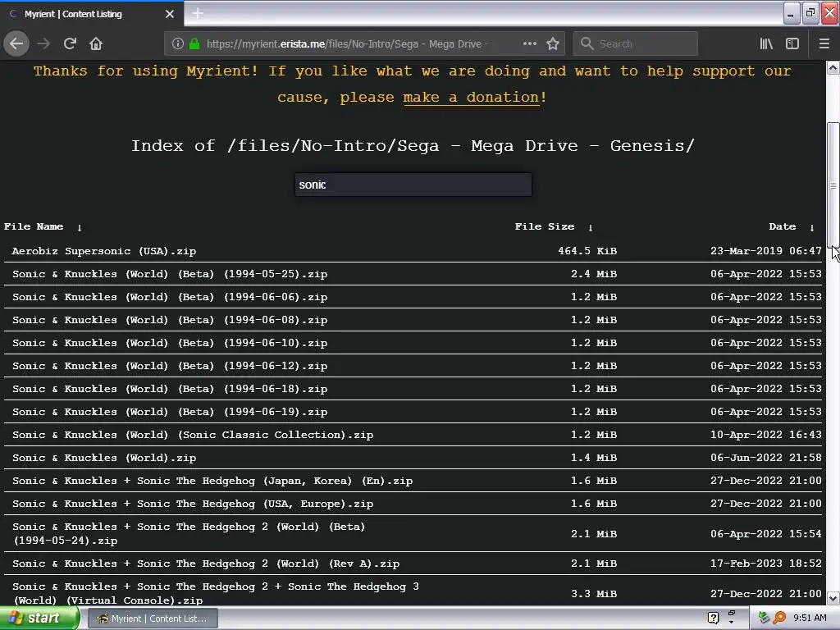Viewport: 840px width, 630px height.
Task: Open Sonic & Knuckles (World).zip
Action: 104,458
